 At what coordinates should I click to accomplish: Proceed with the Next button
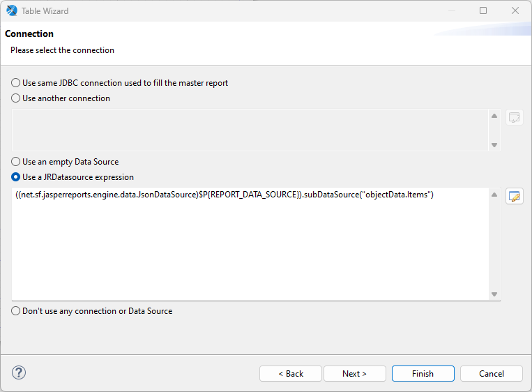[354, 374]
